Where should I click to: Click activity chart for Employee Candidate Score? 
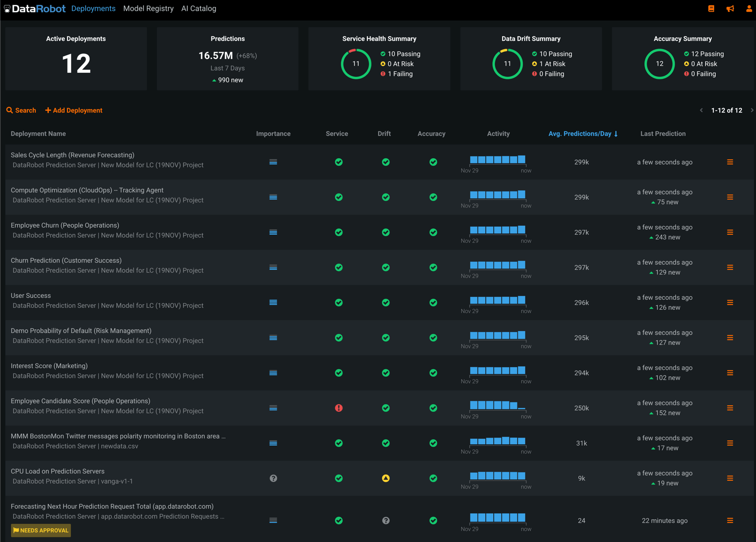coord(498,407)
